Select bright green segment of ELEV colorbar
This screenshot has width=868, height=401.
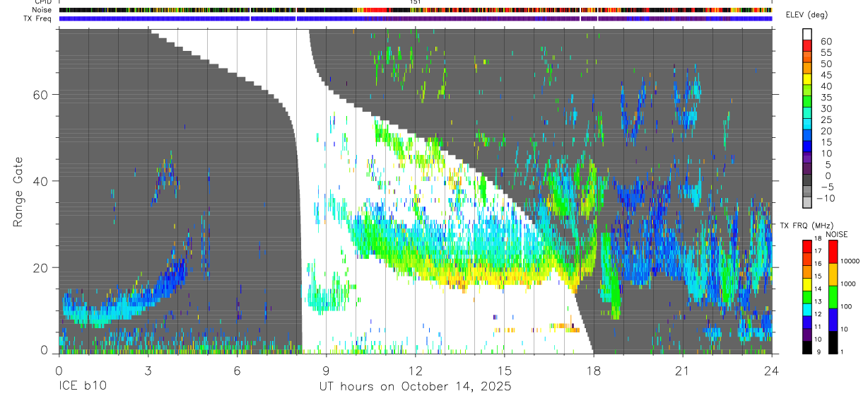pyautogui.click(x=807, y=101)
